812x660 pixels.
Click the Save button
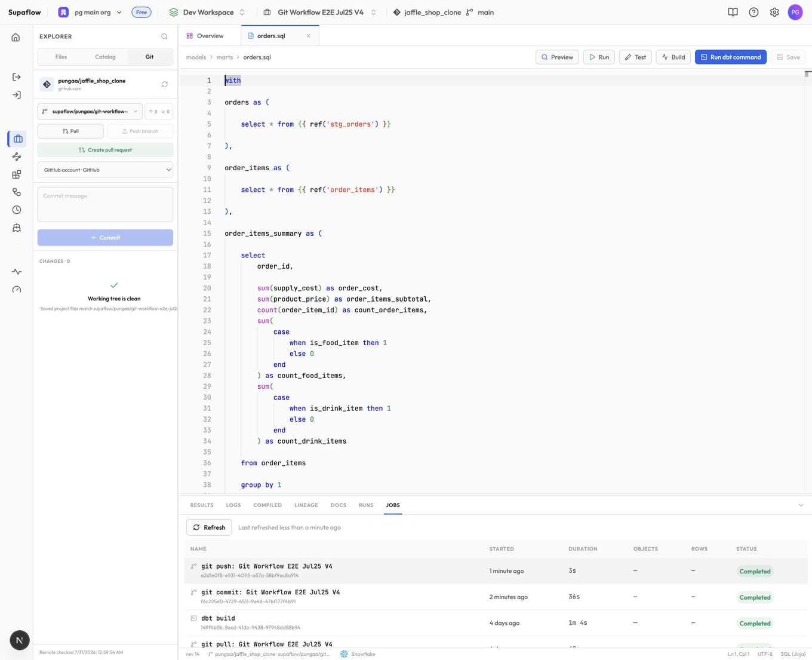tap(788, 57)
